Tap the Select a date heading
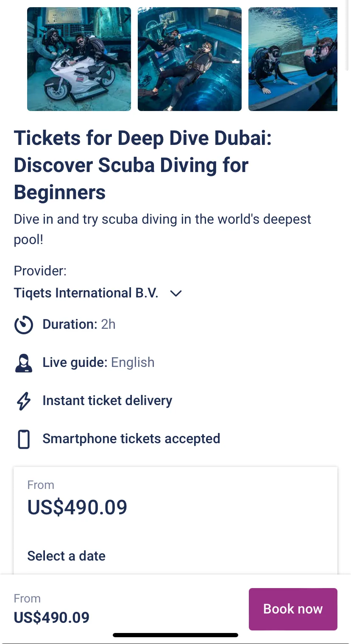 (67, 556)
